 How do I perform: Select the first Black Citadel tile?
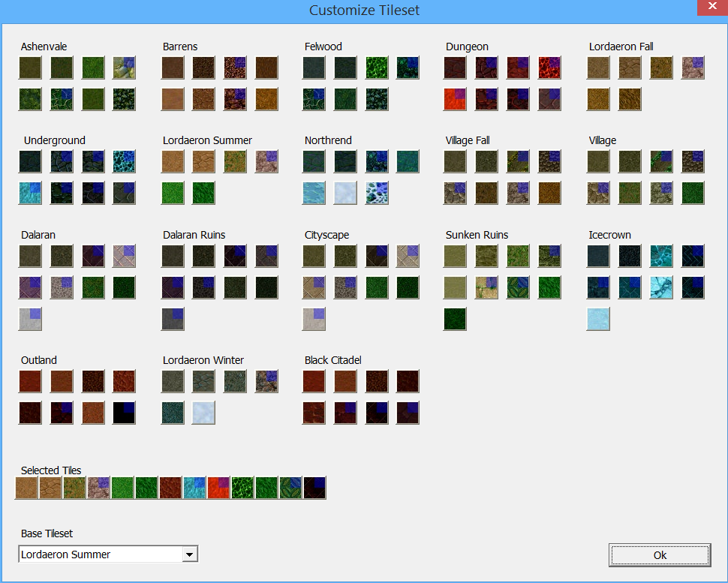click(x=314, y=382)
